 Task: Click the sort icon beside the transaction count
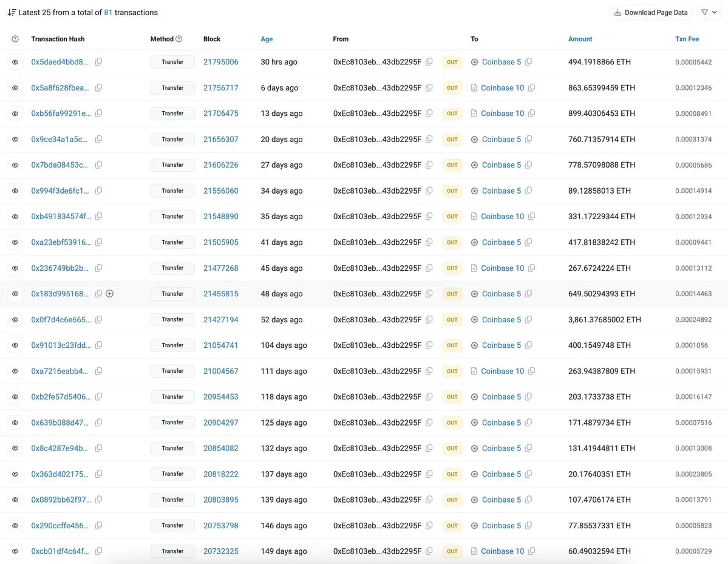tap(11, 12)
